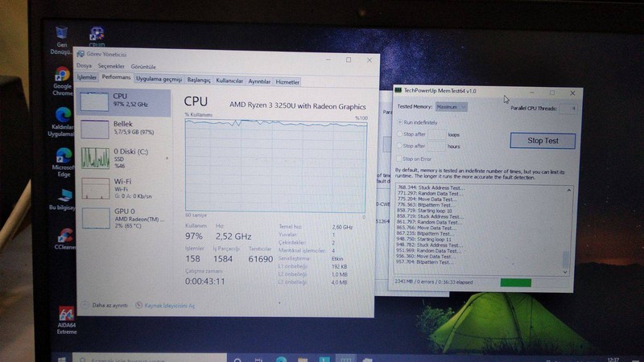Click Parallel CPU Threads field

click(568, 109)
